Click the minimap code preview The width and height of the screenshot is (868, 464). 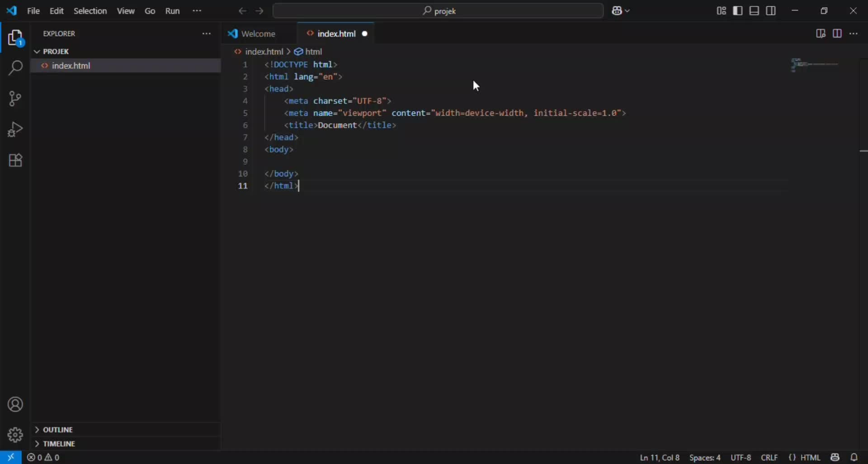(815, 66)
